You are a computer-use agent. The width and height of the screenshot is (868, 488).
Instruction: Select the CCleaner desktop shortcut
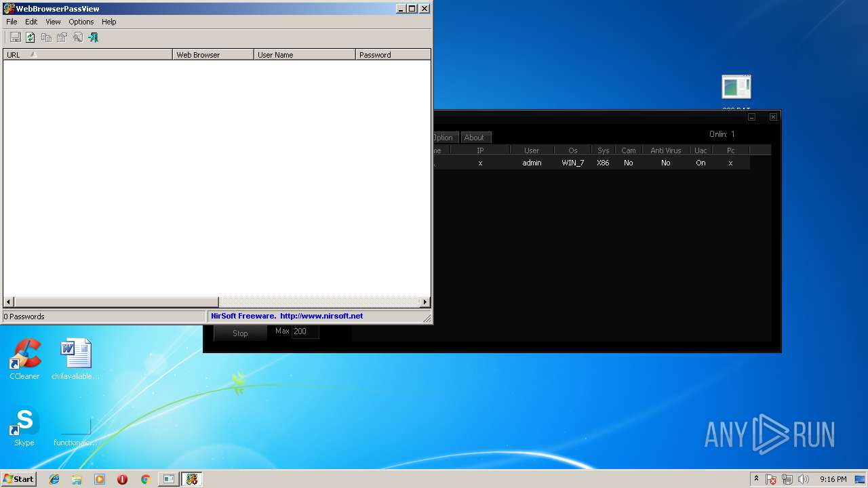click(24, 359)
